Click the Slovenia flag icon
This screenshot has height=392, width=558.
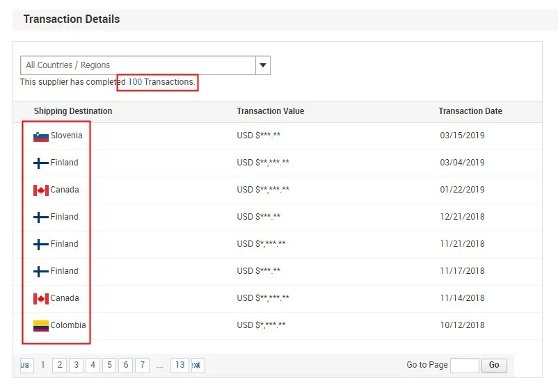click(x=40, y=136)
